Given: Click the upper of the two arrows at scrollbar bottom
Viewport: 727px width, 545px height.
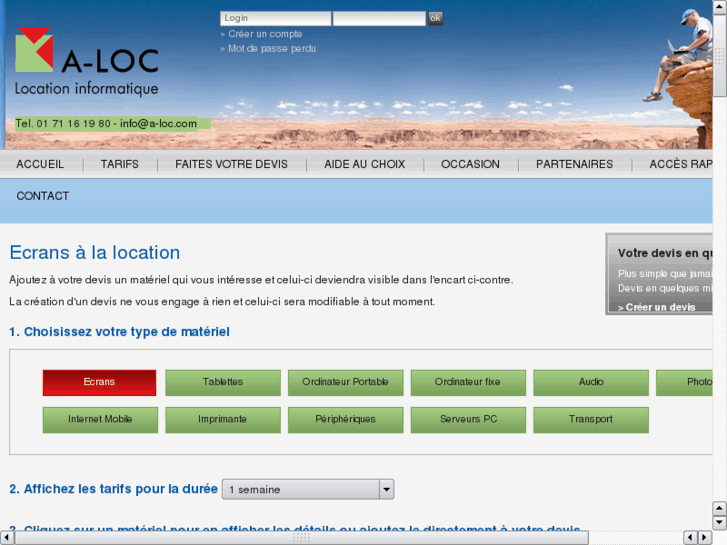Looking at the screenshot, I should tap(719, 508).
